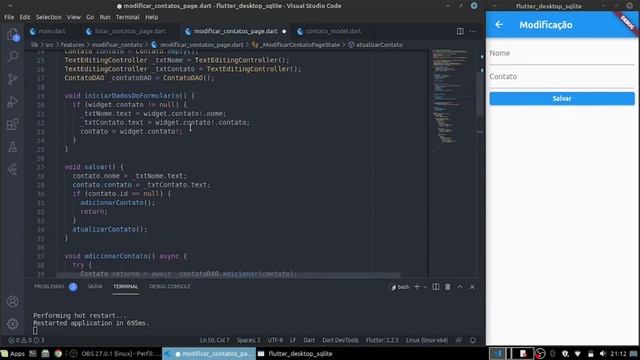Focus the Contato input field
The image size is (640, 360).
click(x=562, y=77)
